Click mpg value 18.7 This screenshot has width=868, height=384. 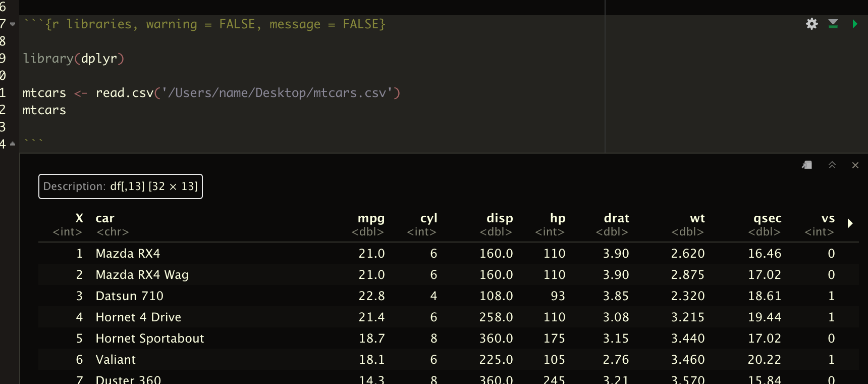(x=372, y=339)
